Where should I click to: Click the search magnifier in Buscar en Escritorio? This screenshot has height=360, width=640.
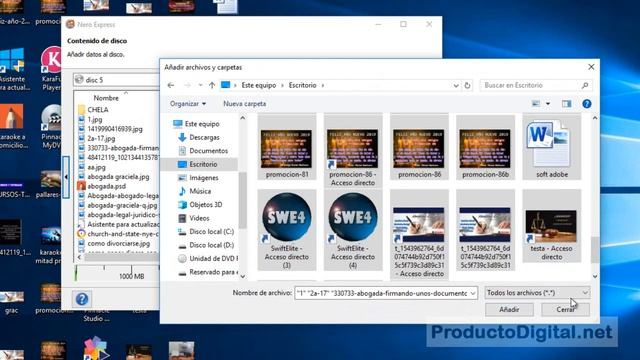[x=584, y=85]
